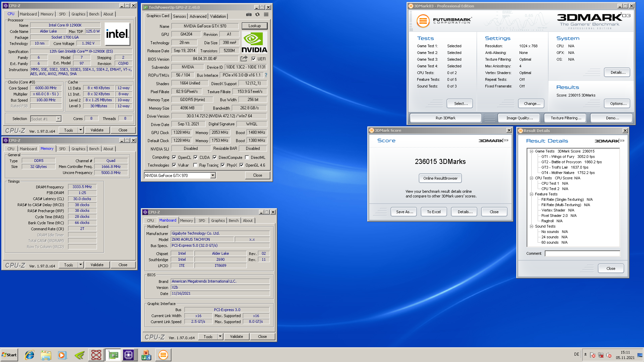The width and height of the screenshot is (644, 362).
Task: Open the Action Center flag tray icon
Action: 593,355
